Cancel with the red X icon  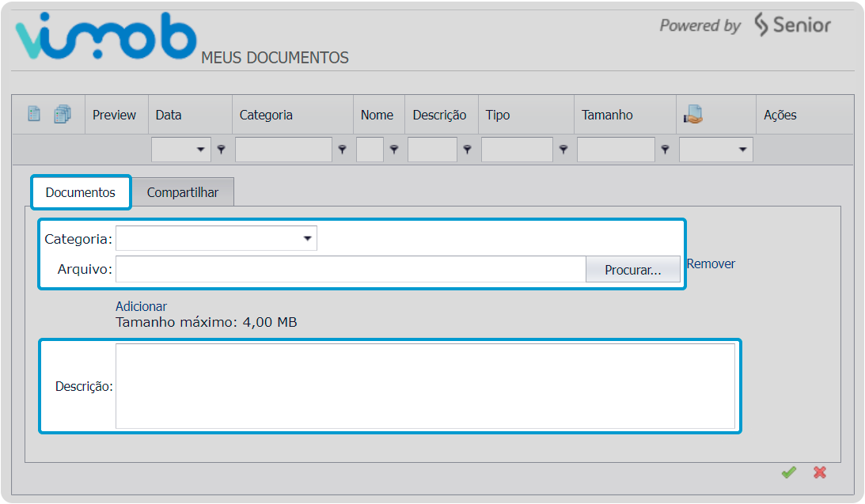820,472
